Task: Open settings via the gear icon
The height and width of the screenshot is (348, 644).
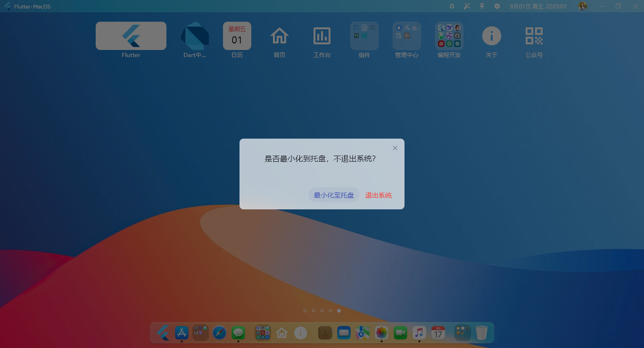Action: coord(496,6)
